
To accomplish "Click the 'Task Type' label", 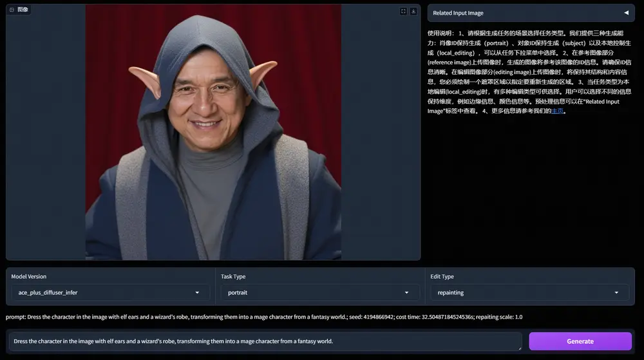I will (x=233, y=277).
